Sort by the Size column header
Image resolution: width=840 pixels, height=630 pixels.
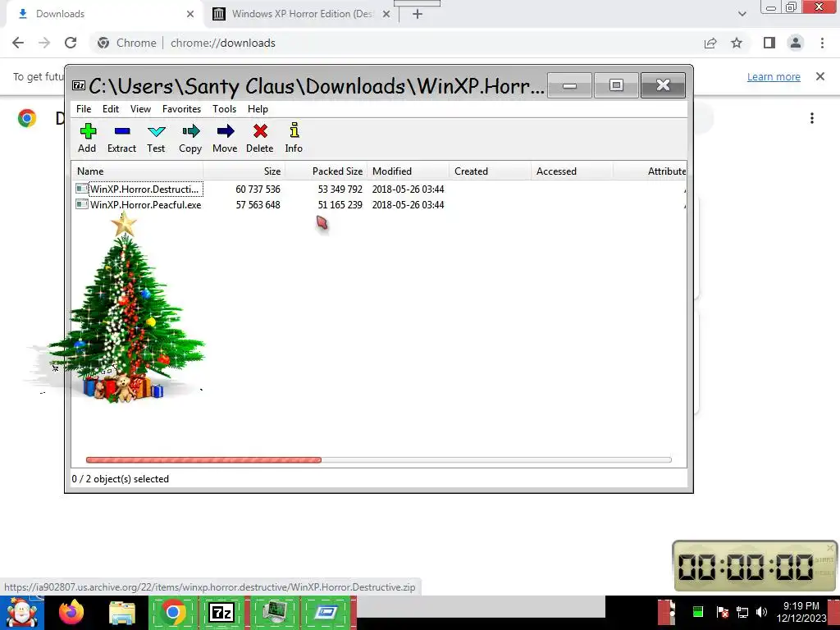click(x=244, y=171)
